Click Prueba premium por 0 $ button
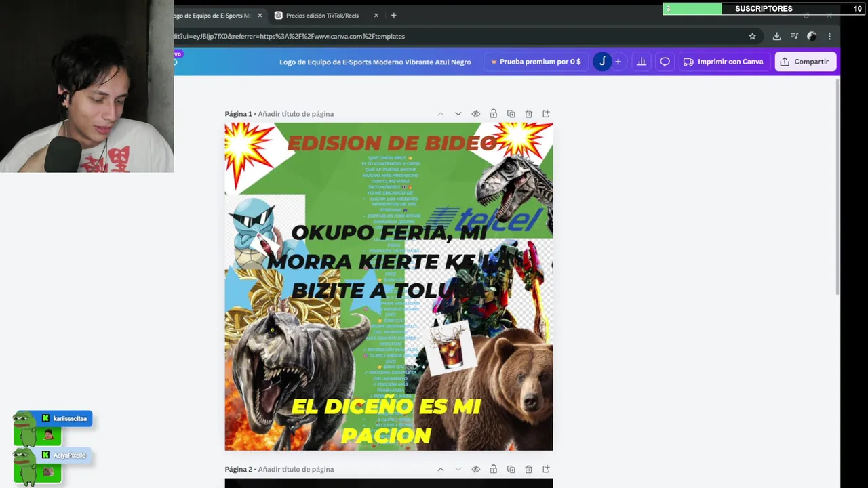The width and height of the screenshot is (868, 488). [x=536, y=62]
